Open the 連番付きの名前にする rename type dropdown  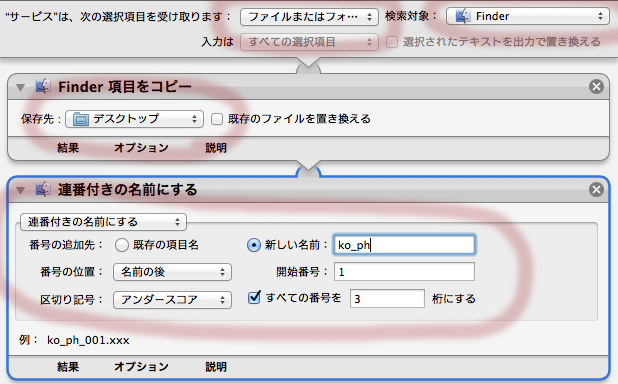click(103, 222)
